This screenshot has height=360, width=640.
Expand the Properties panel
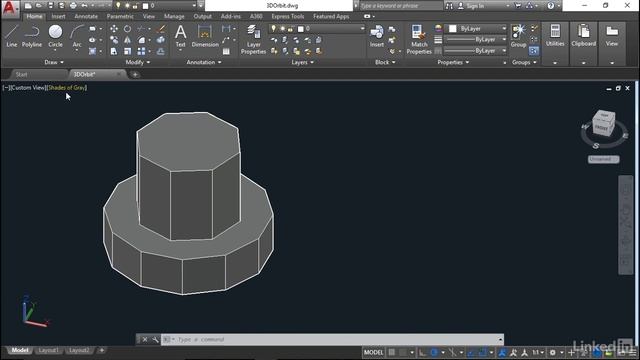click(x=453, y=62)
